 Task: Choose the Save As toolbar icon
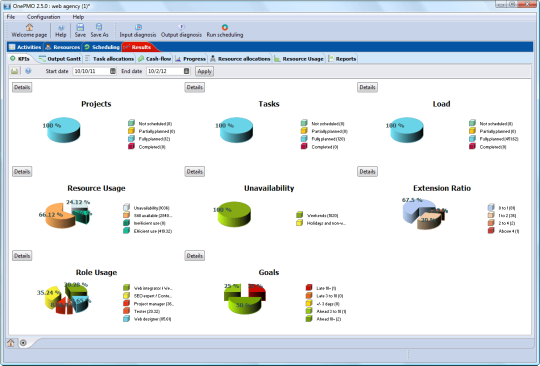click(x=99, y=30)
